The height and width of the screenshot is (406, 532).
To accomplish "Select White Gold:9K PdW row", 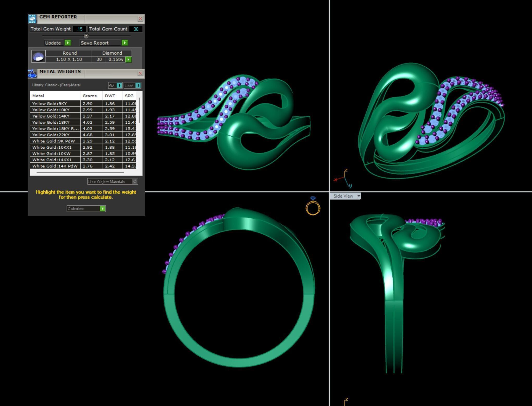I will 83,141.
